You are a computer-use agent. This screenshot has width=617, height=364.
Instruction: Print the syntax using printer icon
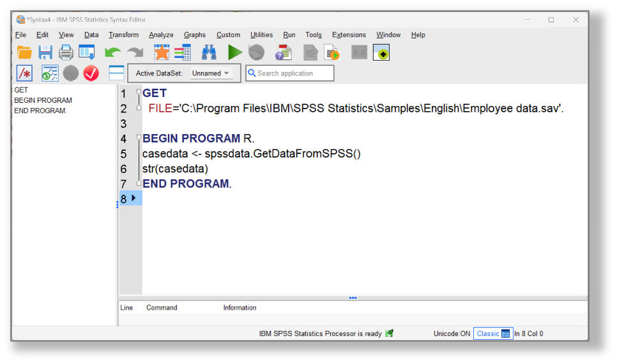pos(66,52)
